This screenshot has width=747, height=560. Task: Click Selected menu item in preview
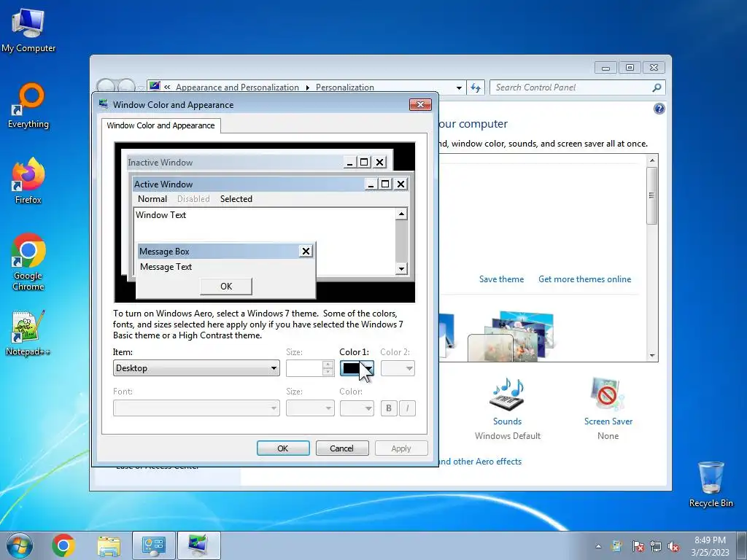click(236, 199)
